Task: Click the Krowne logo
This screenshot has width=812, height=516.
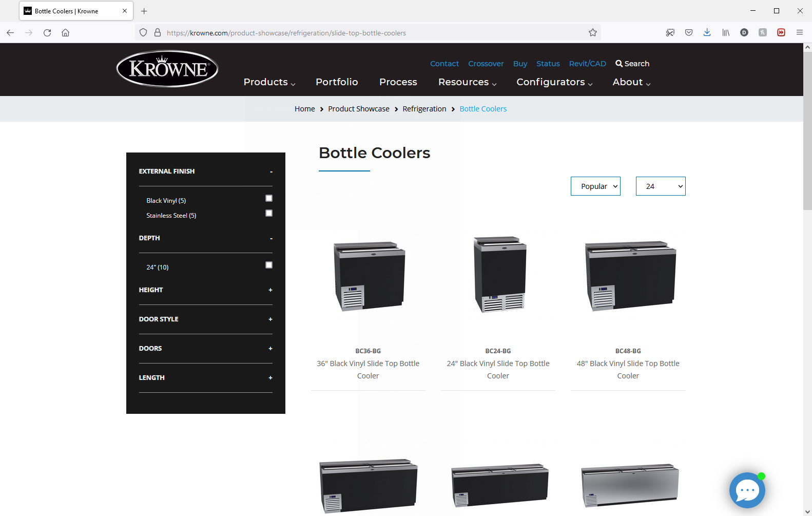Action: coord(167,69)
